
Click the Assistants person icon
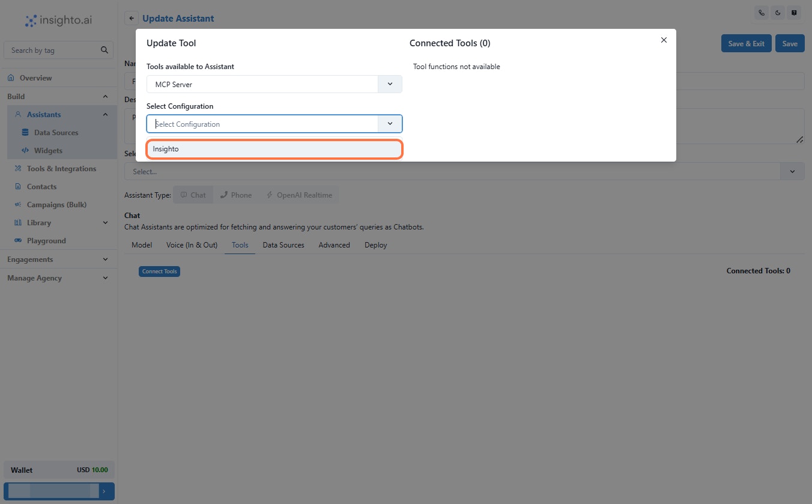click(18, 115)
